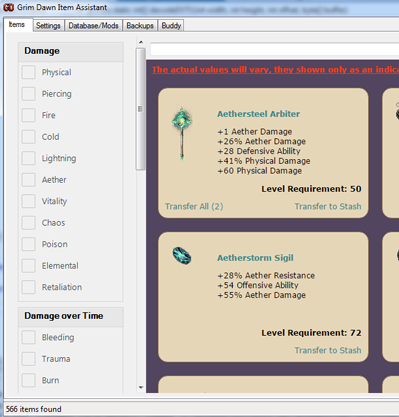Screen dimensions: 399x417
Task: Enable the Bleeding damage over time filter
Action: [29, 337]
